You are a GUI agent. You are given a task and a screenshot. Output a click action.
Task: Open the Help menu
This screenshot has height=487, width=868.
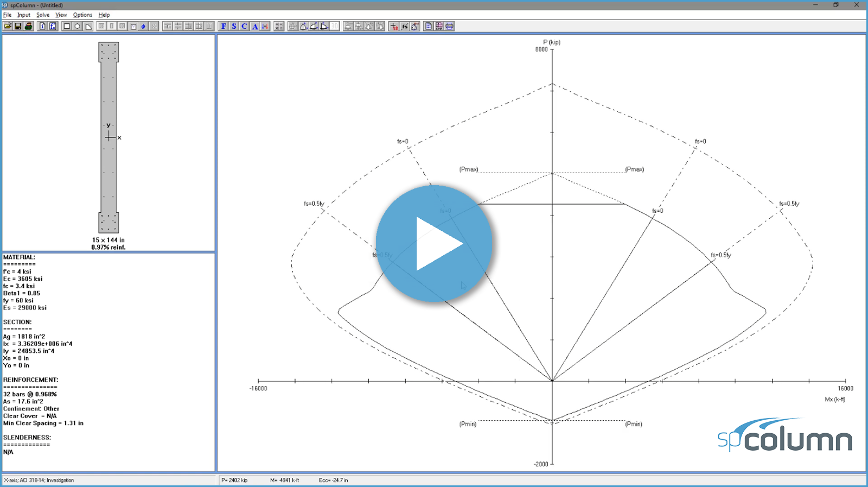click(104, 15)
